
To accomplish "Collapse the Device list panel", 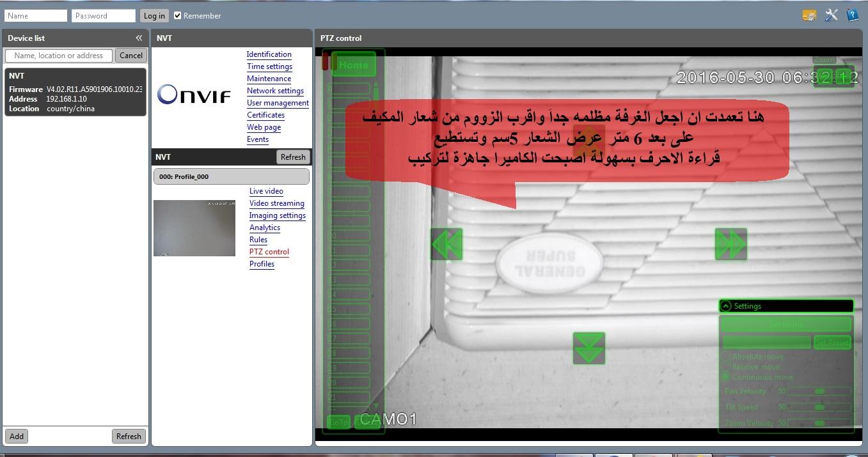I will 139,38.
